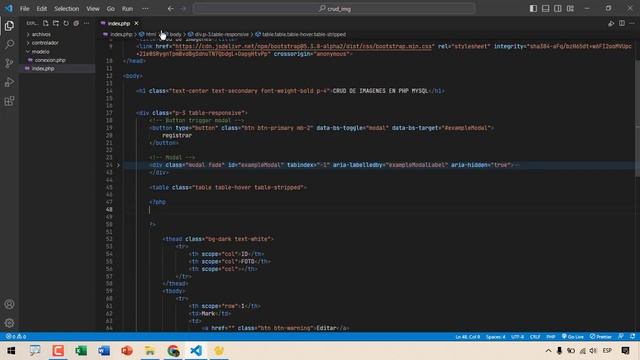The height and width of the screenshot is (360, 640).
Task: Change the CRLF end of line sequence
Action: 535,337
